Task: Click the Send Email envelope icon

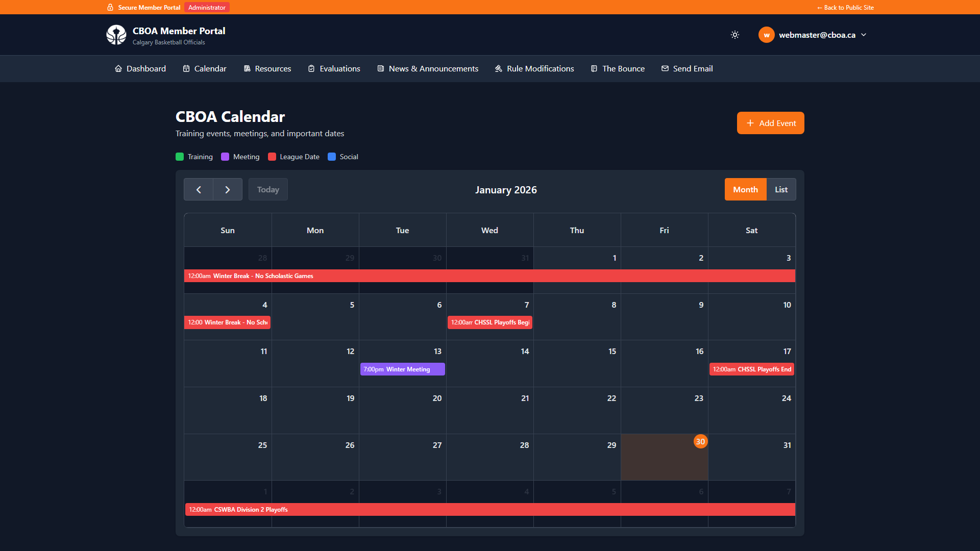Action: pyautogui.click(x=665, y=68)
